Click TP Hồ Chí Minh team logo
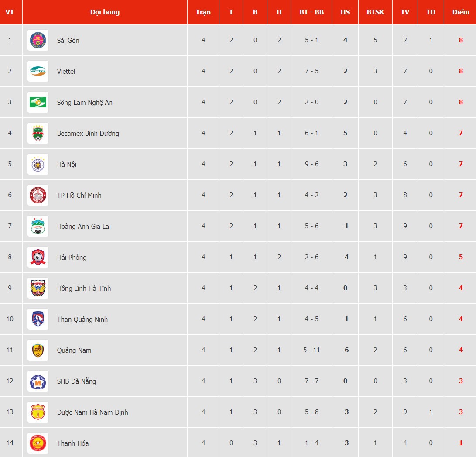The height and width of the screenshot is (457, 476). (38, 195)
